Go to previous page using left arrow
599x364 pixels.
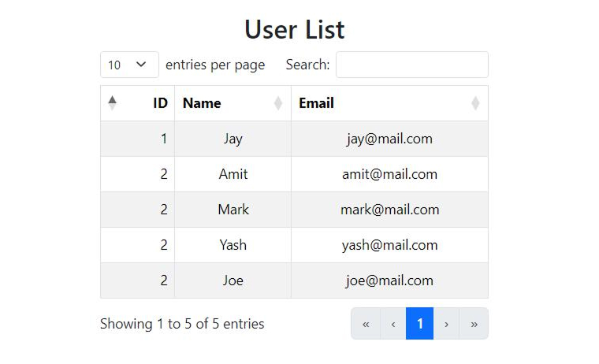coord(393,324)
